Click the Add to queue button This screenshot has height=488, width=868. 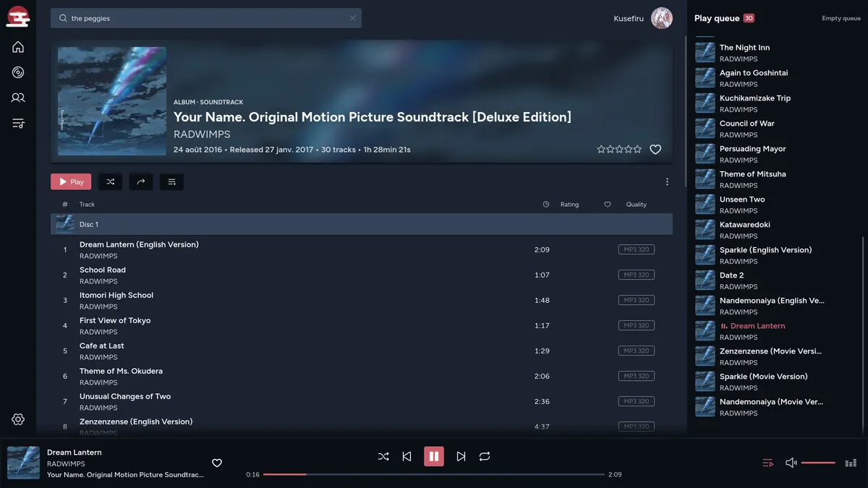pyautogui.click(x=172, y=182)
